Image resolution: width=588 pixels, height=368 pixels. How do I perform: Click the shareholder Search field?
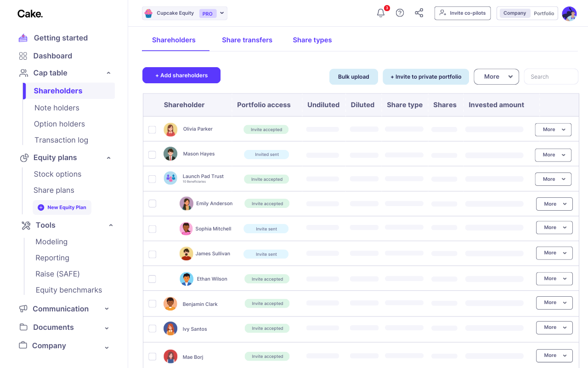click(x=551, y=76)
